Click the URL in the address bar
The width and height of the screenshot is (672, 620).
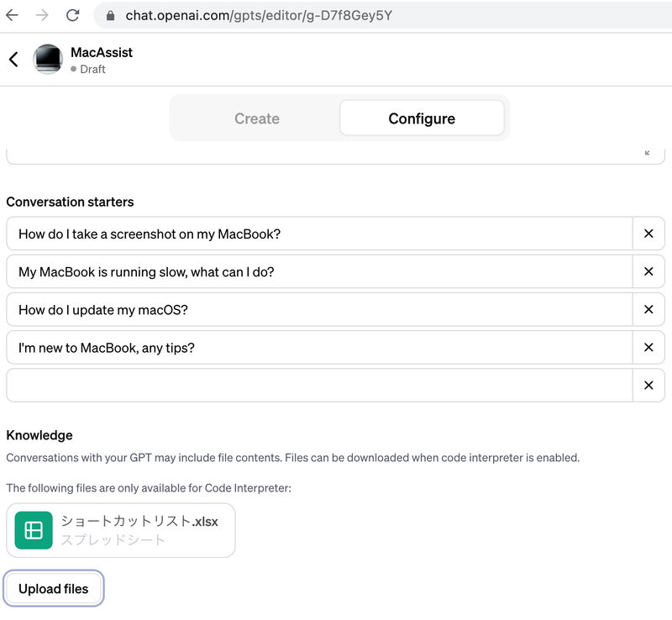259,15
